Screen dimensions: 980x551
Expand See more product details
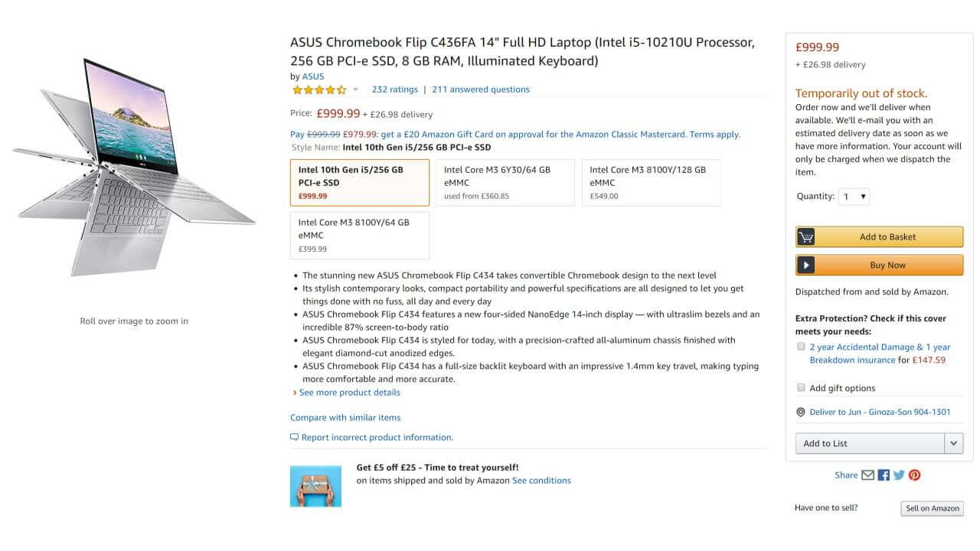pos(349,393)
